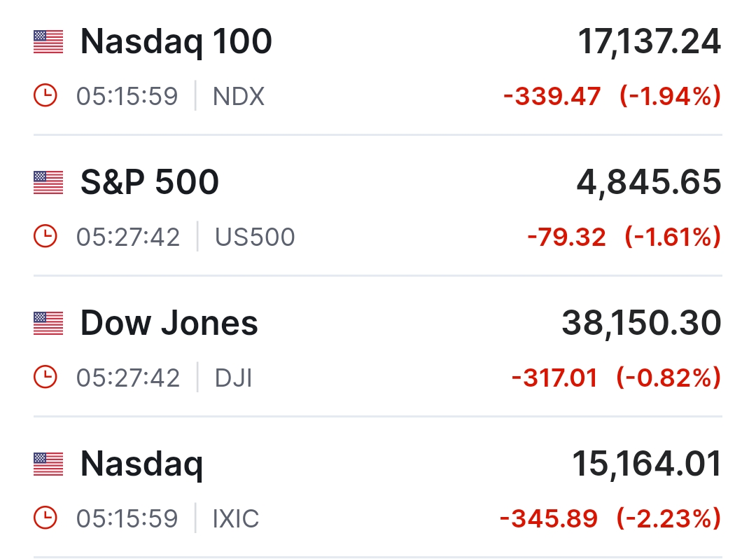Tap the red clock icon for Dow Jones

(x=45, y=378)
